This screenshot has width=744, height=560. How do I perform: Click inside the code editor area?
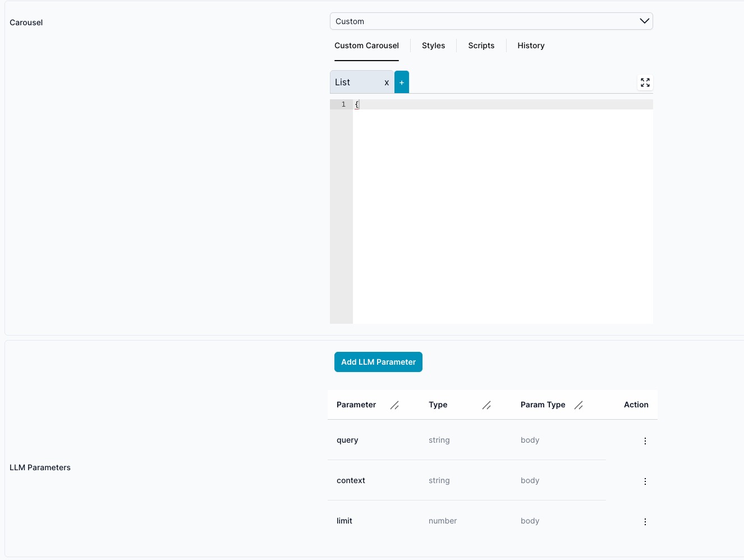(x=502, y=213)
